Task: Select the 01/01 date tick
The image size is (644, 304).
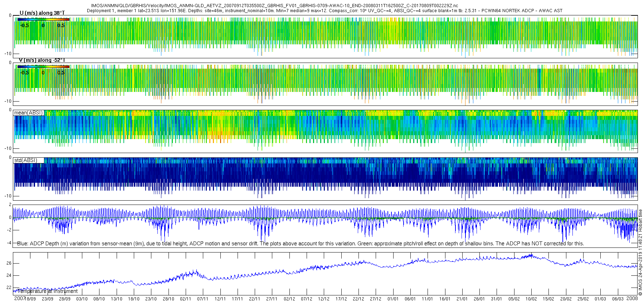Action: point(393,299)
